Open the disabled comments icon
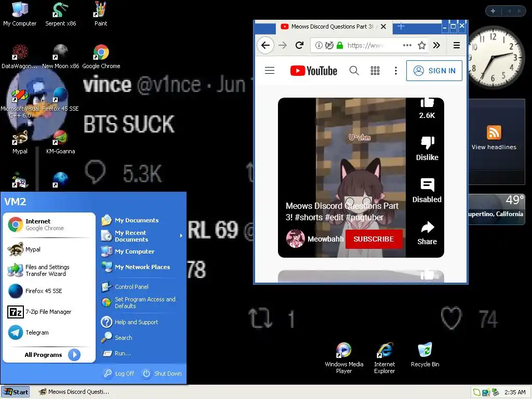Image resolution: width=532 pixels, height=399 pixels. 427,190
